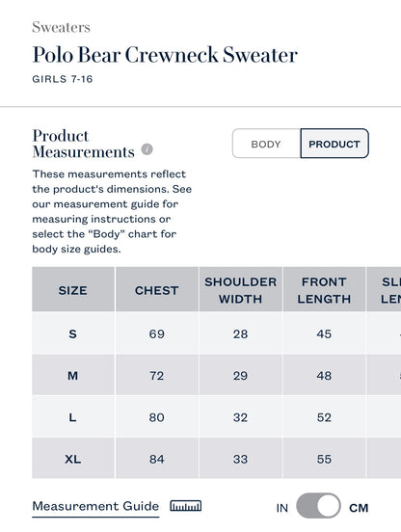
Task: Click the partially visible sleeve length header
Action: coord(384,290)
